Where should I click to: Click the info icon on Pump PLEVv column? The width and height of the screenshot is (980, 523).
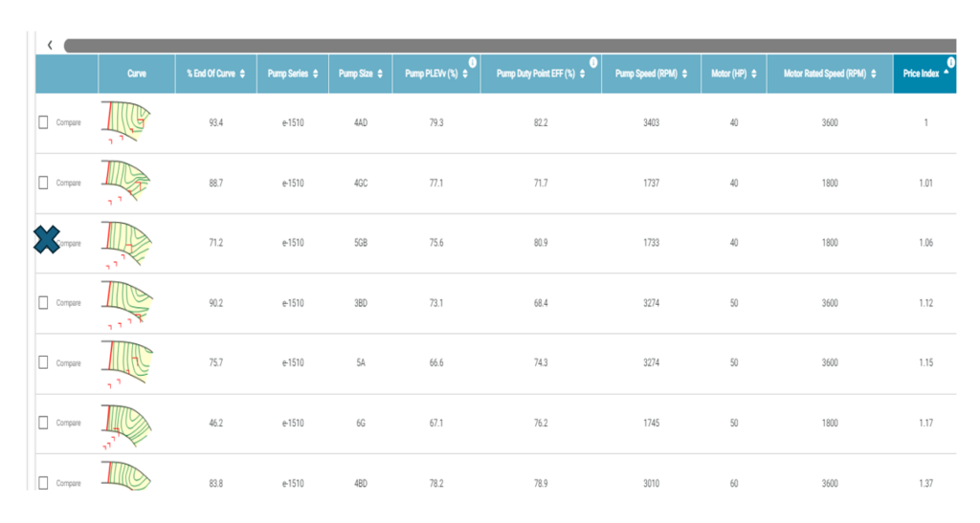click(473, 63)
